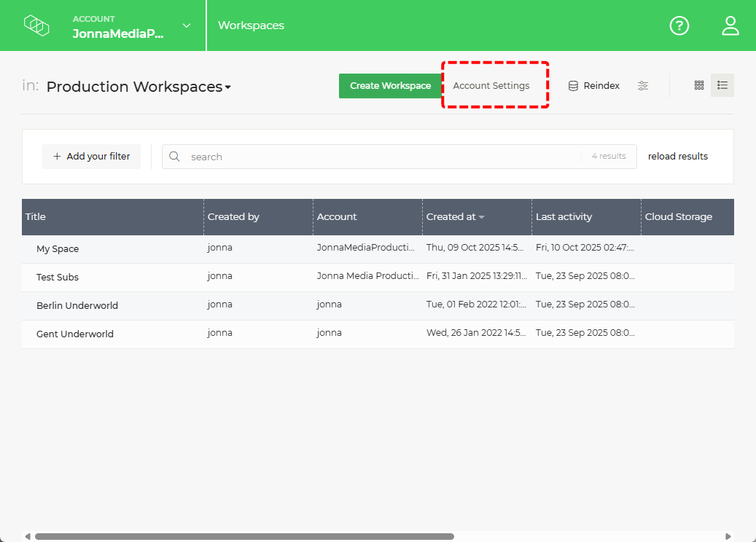
Task: Click the Workspaces header label
Action: (x=251, y=25)
